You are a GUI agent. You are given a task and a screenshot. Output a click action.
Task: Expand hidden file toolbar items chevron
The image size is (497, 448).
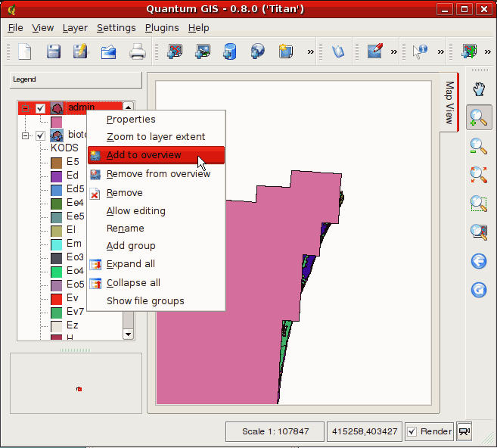311,51
